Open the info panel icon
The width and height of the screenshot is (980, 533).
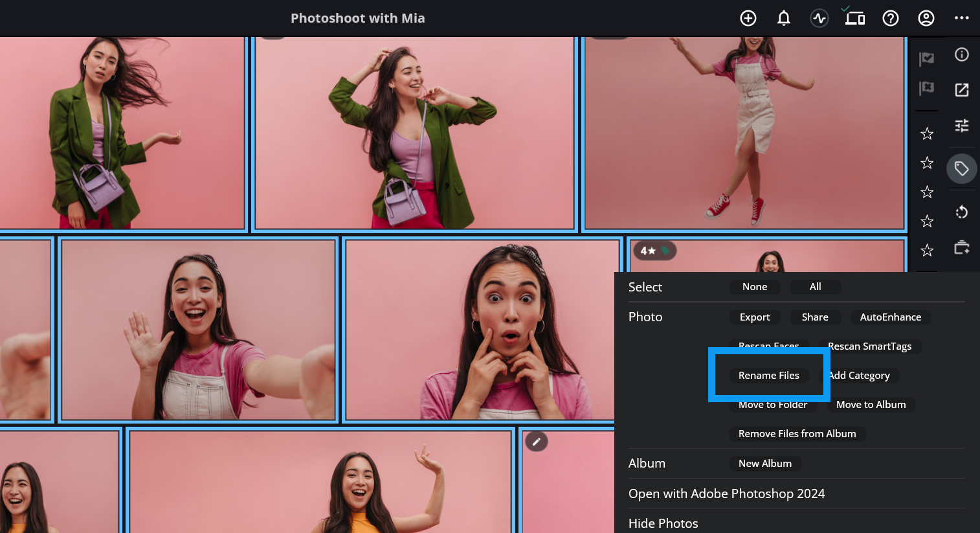962,54
